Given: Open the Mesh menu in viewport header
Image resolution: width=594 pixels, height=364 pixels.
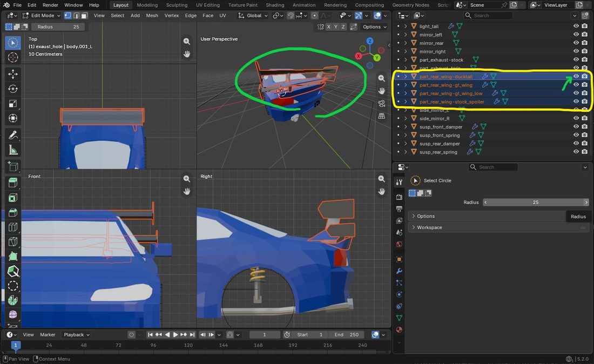Looking at the screenshot, I should (152, 16).
